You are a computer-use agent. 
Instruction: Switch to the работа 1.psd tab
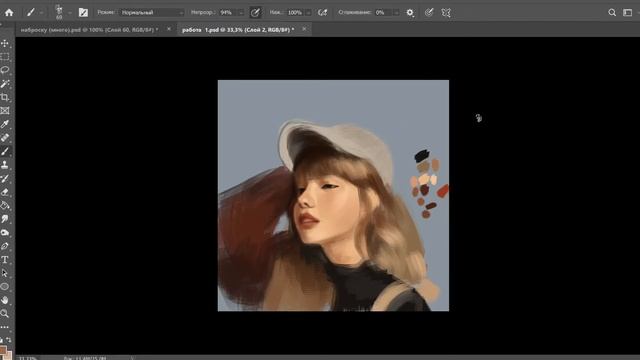[x=238, y=30]
